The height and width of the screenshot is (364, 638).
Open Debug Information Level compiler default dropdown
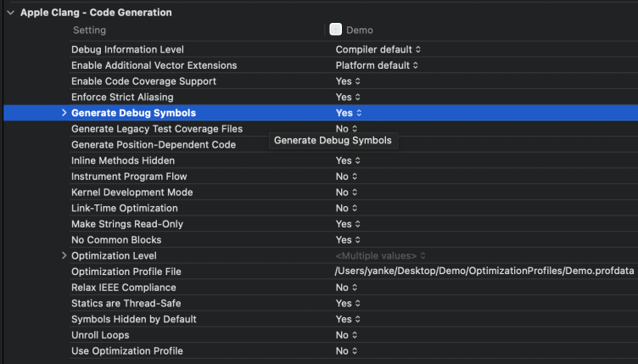click(378, 49)
